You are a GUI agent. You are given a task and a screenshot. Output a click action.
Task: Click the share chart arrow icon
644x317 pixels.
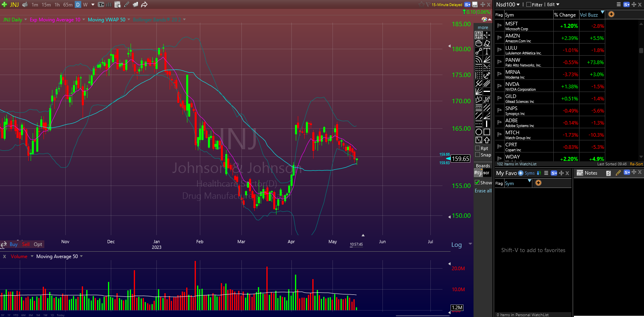tap(144, 4)
